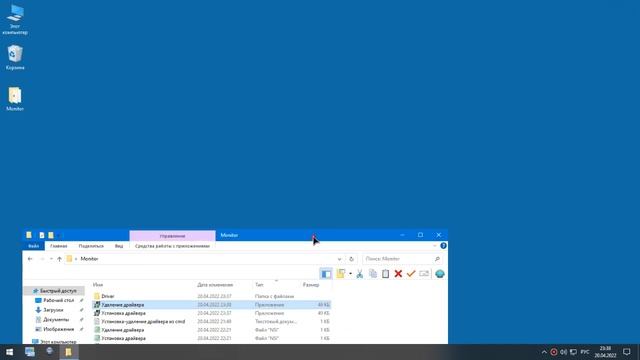Click the File Explorer taskbar button
This screenshot has height=360, width=640.
tap(69, 352)
